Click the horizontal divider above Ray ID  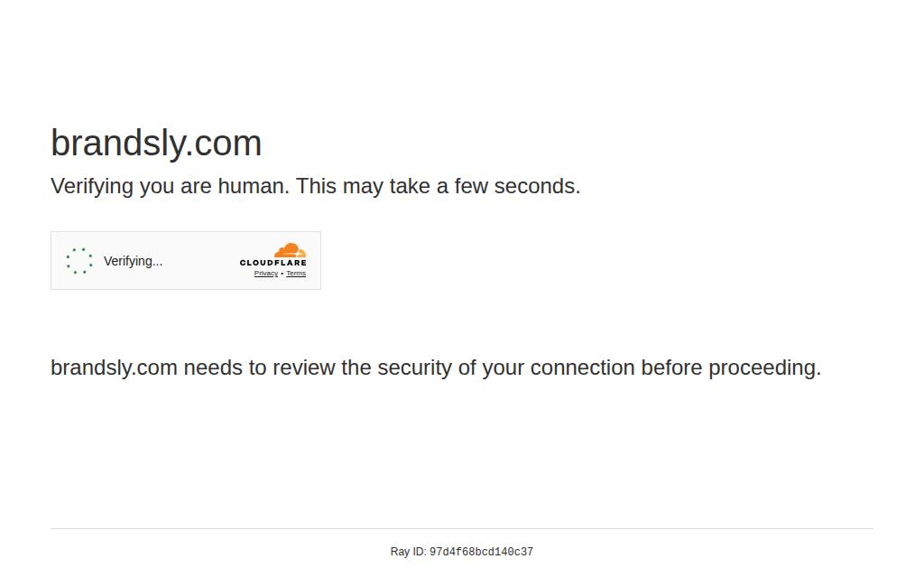[x=462, y=529]
